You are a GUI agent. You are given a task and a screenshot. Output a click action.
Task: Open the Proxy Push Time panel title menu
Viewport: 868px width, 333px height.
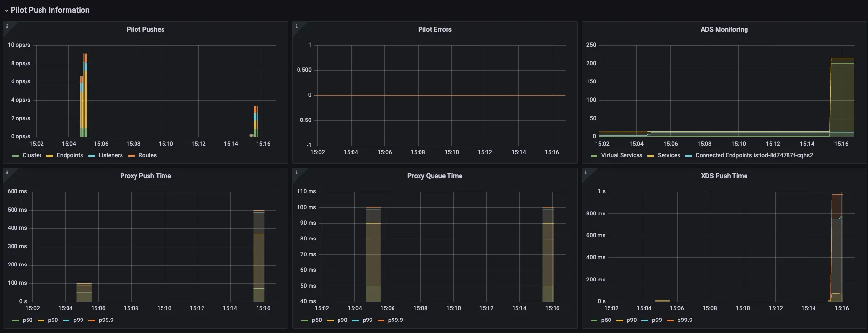[x=146, y=176]
